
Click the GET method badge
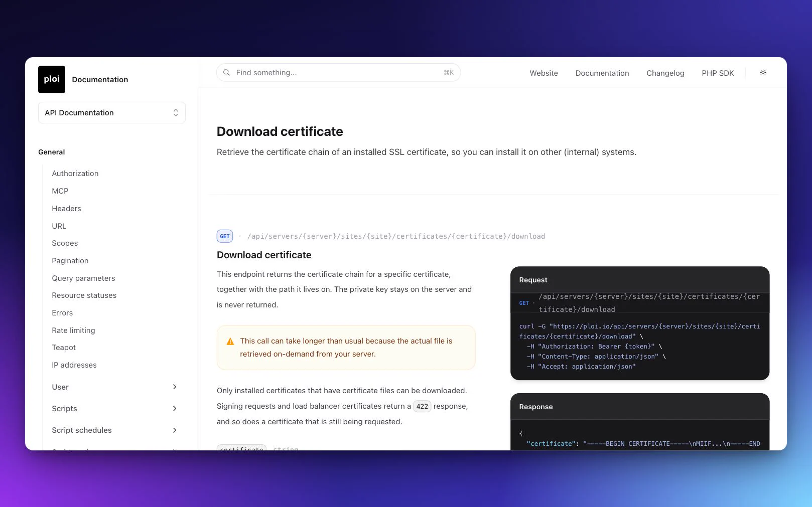coord(225,236)
